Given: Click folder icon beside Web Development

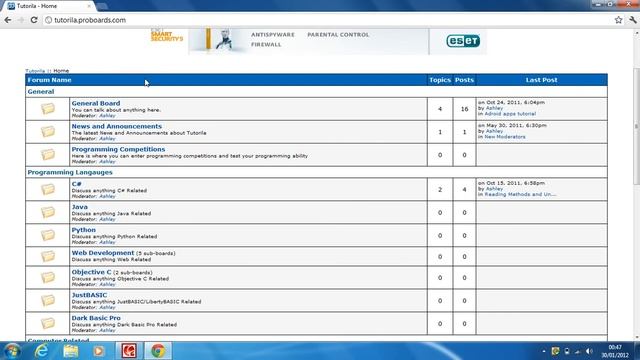Looking at the screenshot, I should coord(48,256).
